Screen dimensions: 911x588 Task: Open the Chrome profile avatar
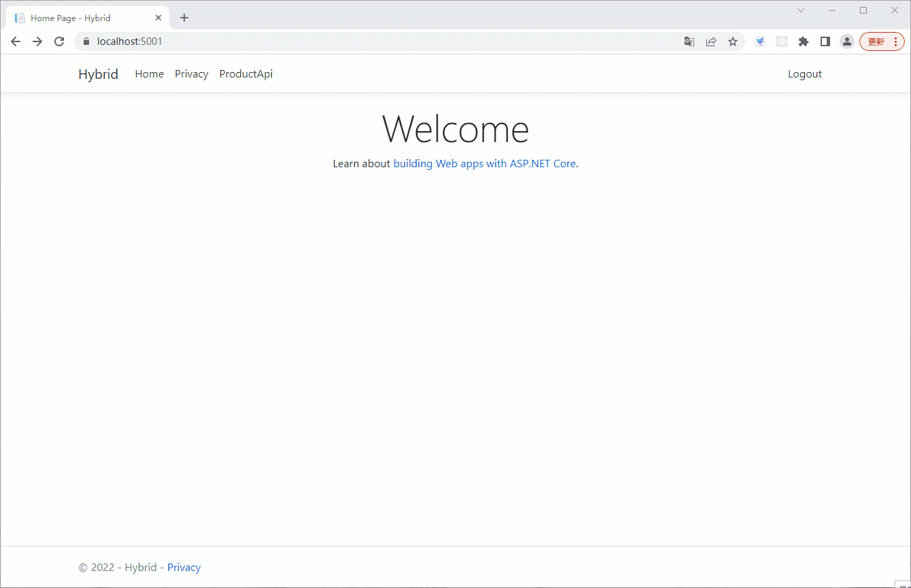coord(847,41)
